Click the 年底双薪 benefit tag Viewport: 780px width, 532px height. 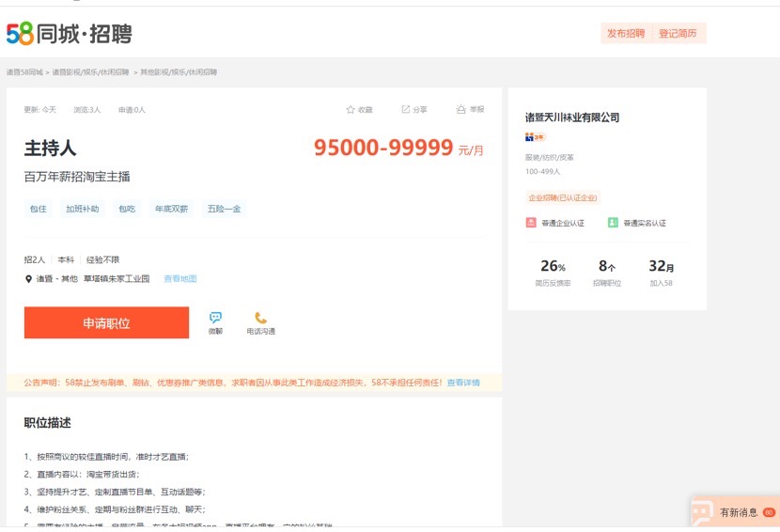click(x=172, y=209)
